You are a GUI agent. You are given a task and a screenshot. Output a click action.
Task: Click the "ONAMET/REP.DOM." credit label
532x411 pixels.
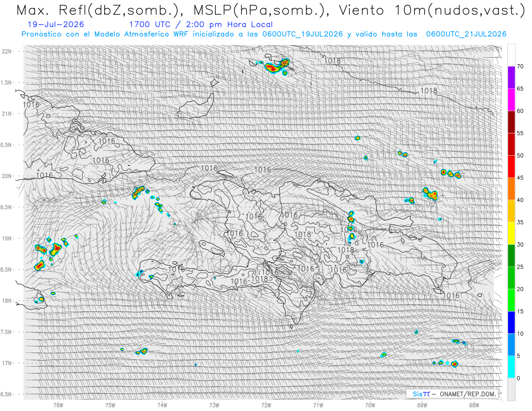tap(467, 394)
